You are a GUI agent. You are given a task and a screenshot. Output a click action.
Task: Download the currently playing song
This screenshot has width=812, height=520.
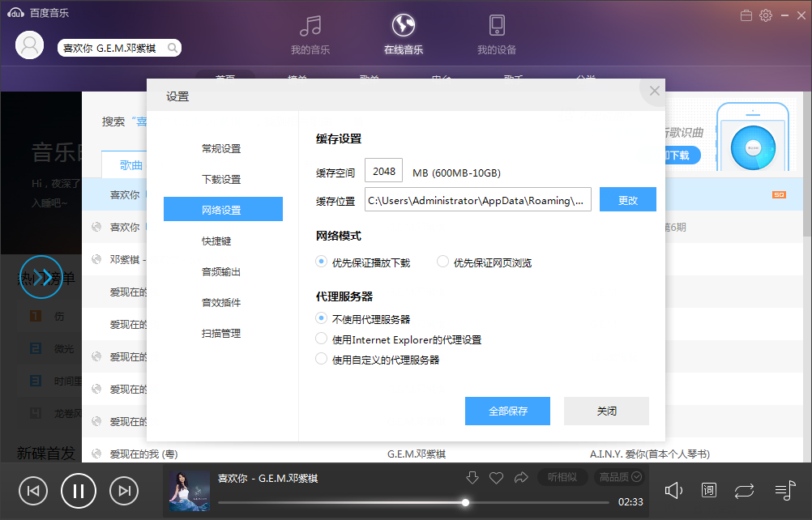(x=472, y=478)
